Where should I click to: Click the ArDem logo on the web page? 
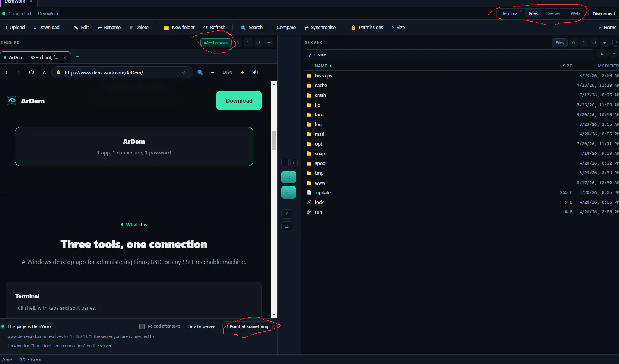(26, 101)
